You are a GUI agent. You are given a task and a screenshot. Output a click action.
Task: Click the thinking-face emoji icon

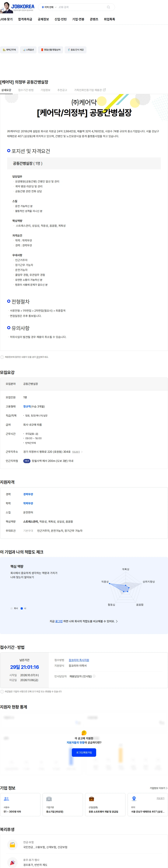pos(84,733)
